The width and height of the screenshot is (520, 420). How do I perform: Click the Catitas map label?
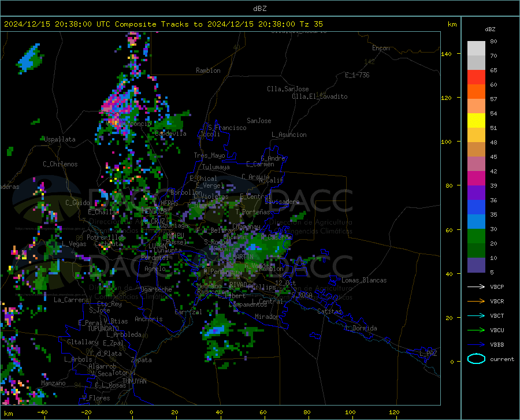pyautogui.click(x=329, y=311)
